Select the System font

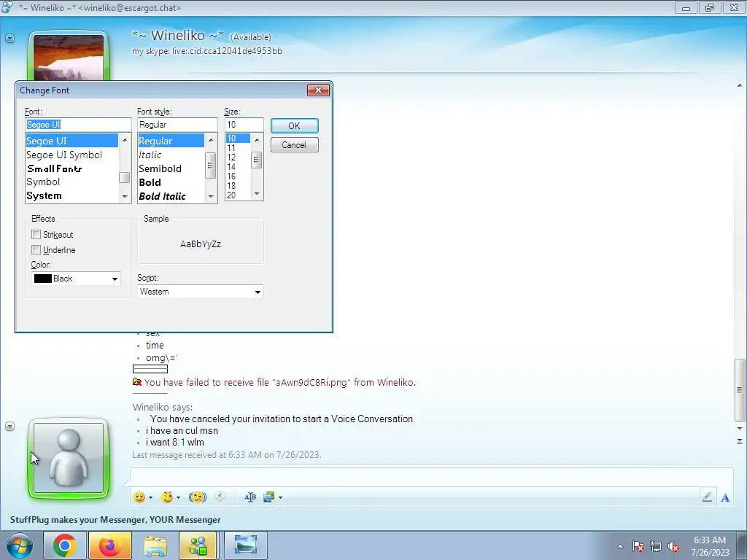(44, 195)
